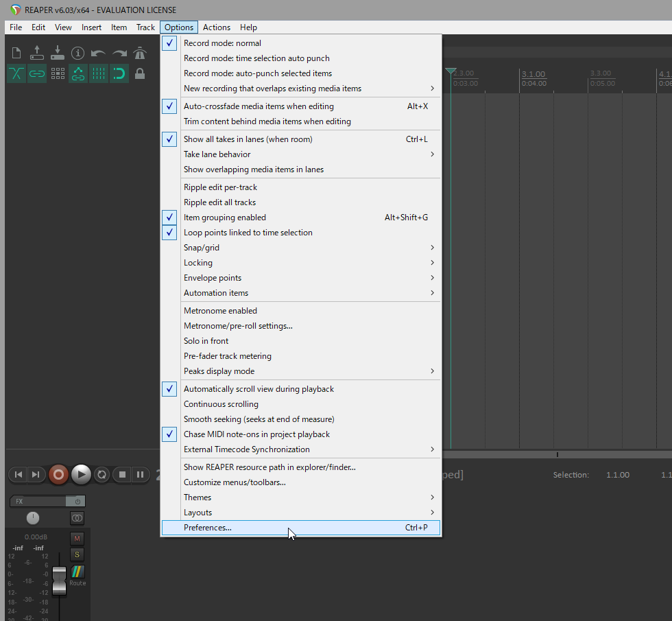Click the Save Project icon
The height and width of the screenshot is (621, 672).
pos(58,54)
